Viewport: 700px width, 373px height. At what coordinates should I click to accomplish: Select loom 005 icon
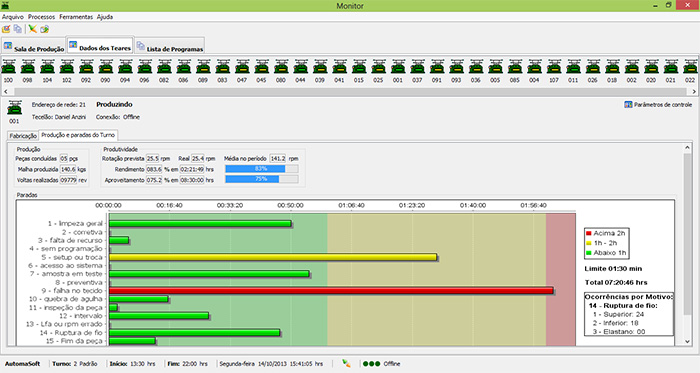496,67
